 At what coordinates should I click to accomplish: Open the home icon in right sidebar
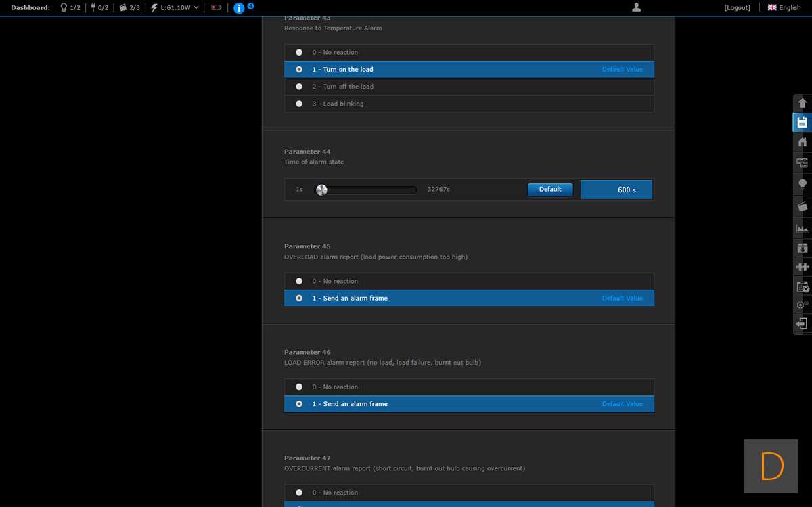[x=803, y=142]
